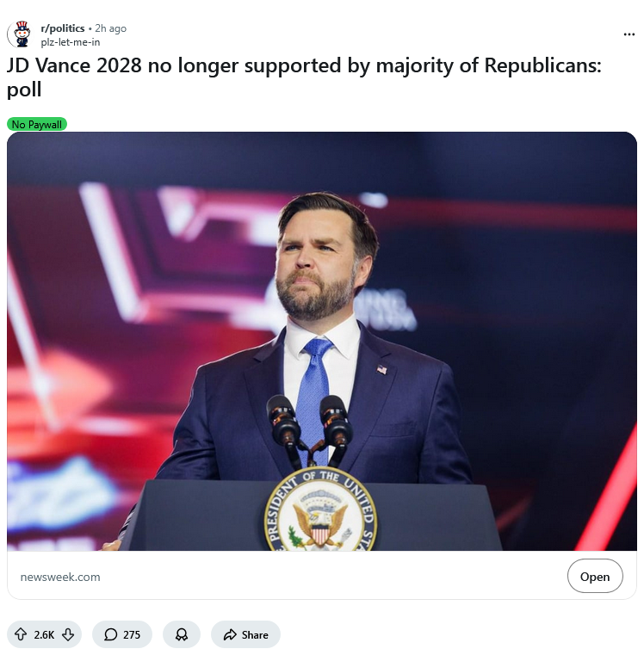Click the Share button label

(255, 635)
